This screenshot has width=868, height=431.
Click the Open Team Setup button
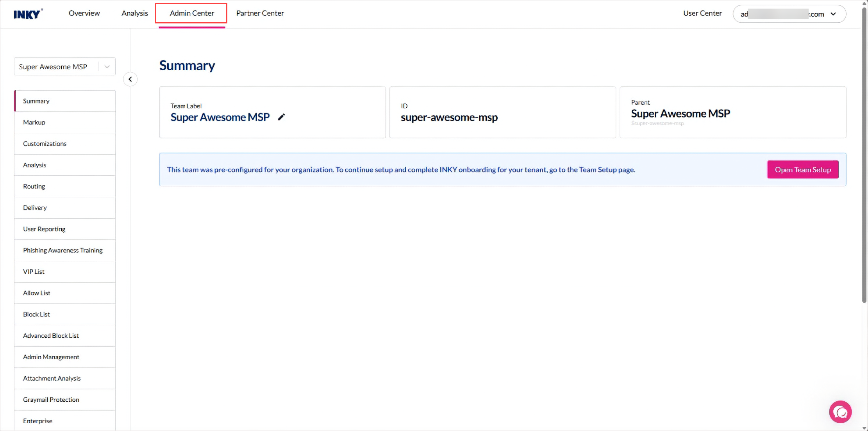(x=802, y=170)
